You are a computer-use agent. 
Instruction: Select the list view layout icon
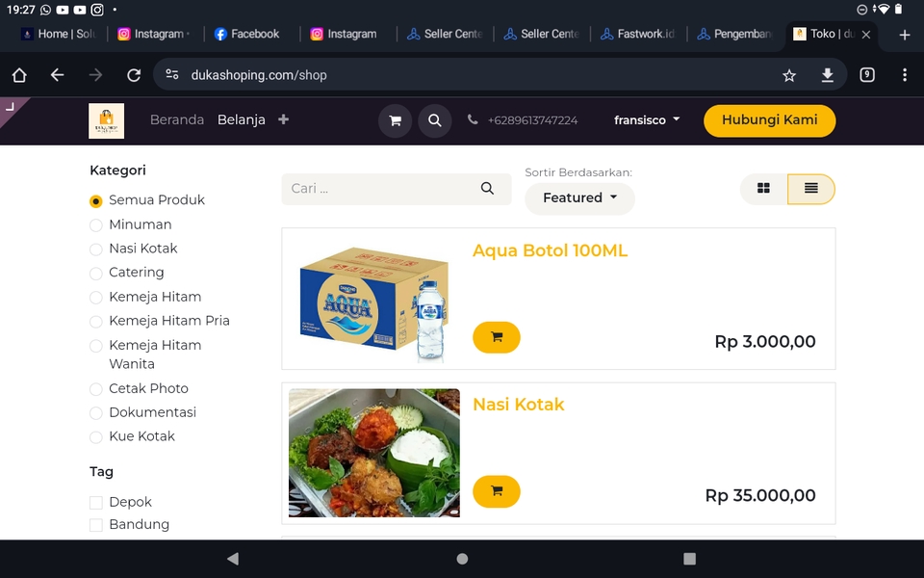pyautogui.click(x=811, y=189)
